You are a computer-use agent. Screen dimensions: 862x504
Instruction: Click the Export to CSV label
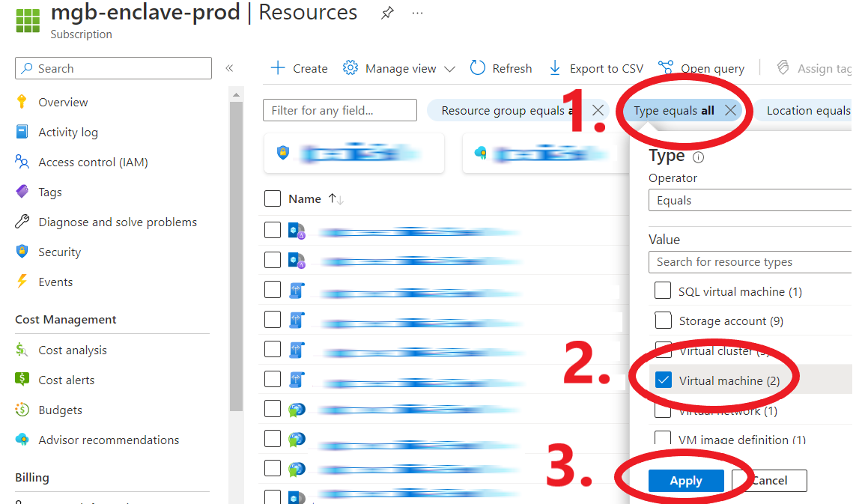pos(607,69)
